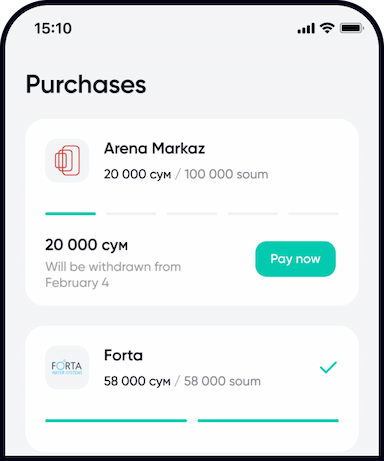
Task: Tap the Purchases page heading
Action: [x=86, y=85]
